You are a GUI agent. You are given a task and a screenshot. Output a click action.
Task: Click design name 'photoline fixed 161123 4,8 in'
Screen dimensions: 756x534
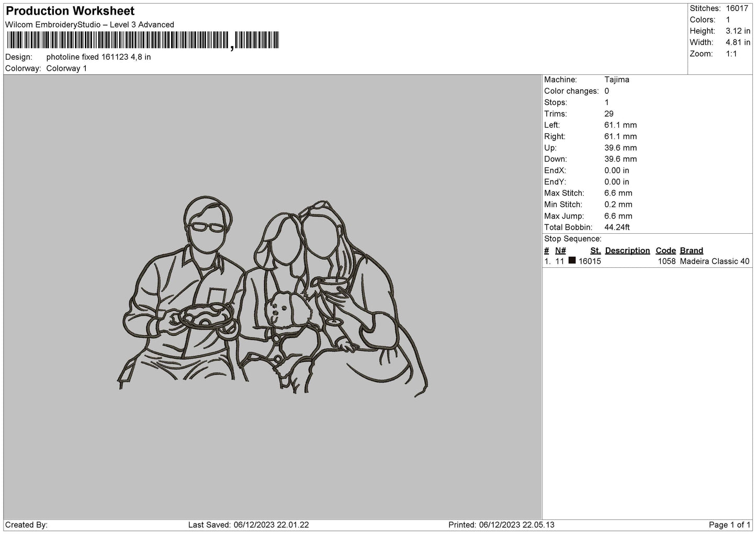98,57
